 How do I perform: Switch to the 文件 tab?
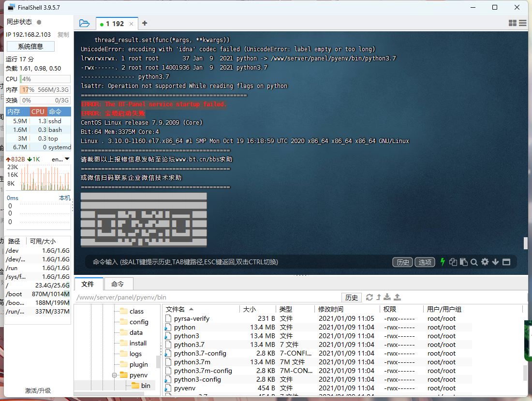pos(88,284)
